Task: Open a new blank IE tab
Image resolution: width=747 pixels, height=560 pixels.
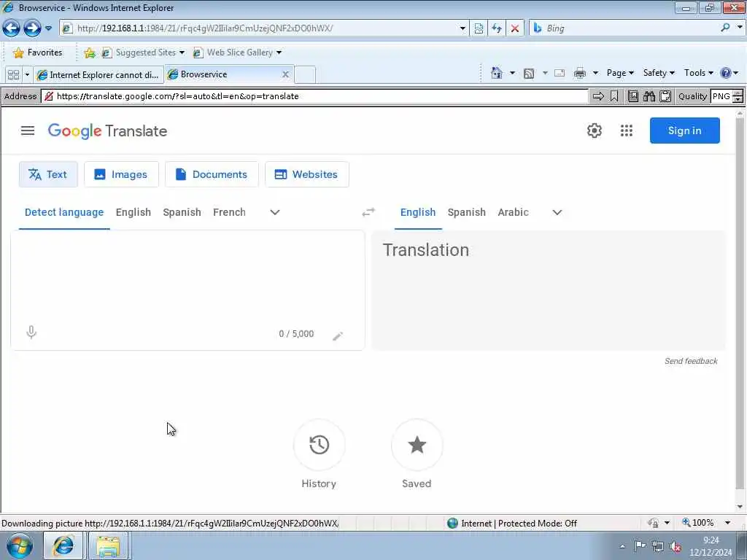Action: pyautogui.click(x=305, y=75)
